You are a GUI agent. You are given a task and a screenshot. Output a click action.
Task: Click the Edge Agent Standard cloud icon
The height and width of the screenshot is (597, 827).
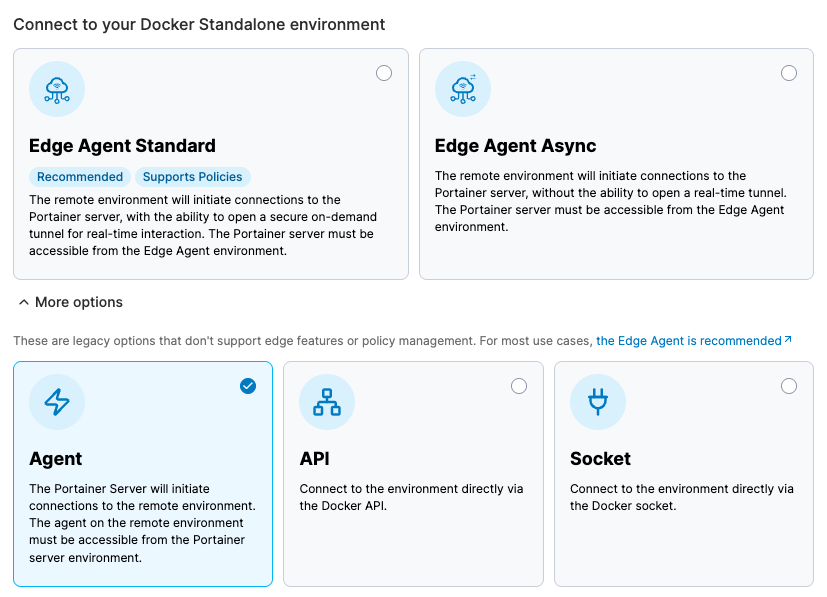tap(57, 89)
